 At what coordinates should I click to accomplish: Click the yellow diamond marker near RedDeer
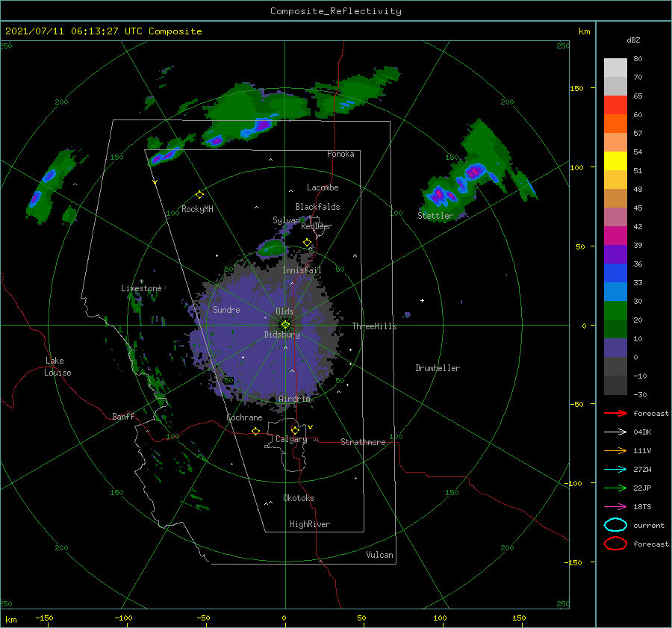coord(307,243)
